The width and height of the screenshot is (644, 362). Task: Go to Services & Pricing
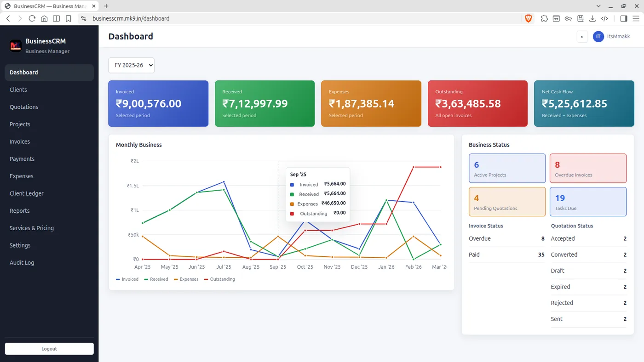(x=49, y=228)
